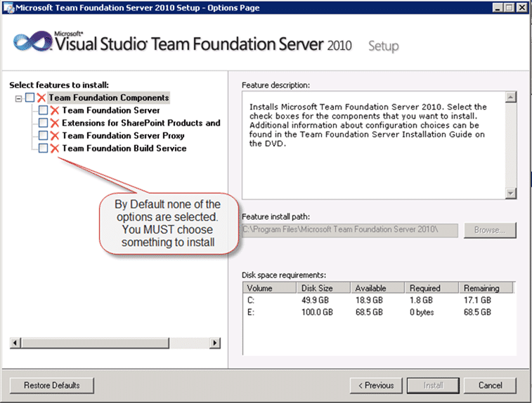
Task: Select Team Foundation Build Service tree item
Action: [124, 148]
